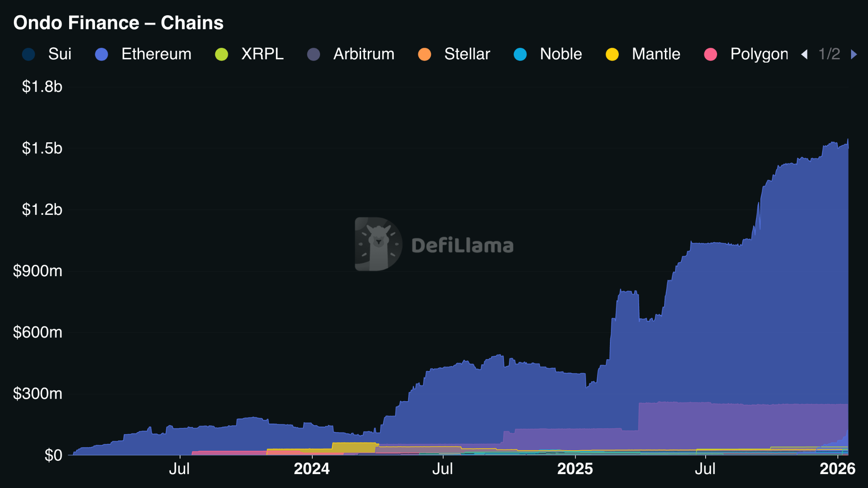Click the XRPL legend label

coord(262,54)
